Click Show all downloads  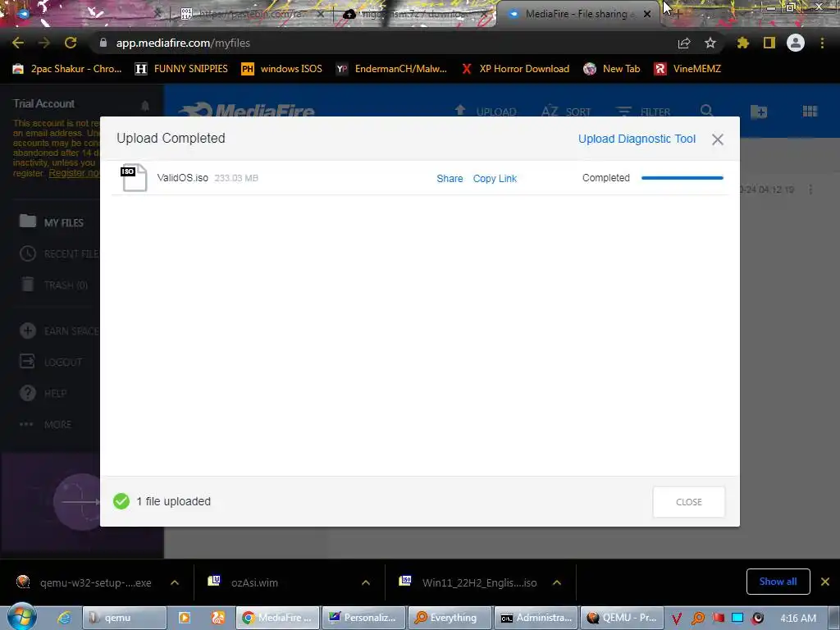[x=778, y=582]
